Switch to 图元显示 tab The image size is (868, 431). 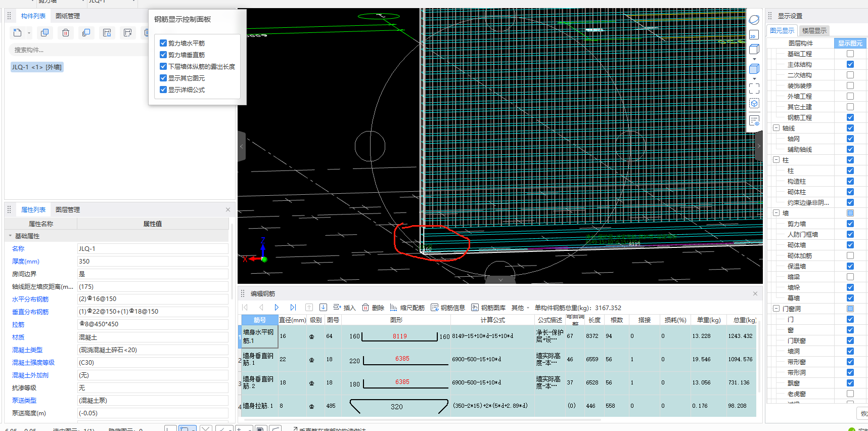tap(782, 31)
